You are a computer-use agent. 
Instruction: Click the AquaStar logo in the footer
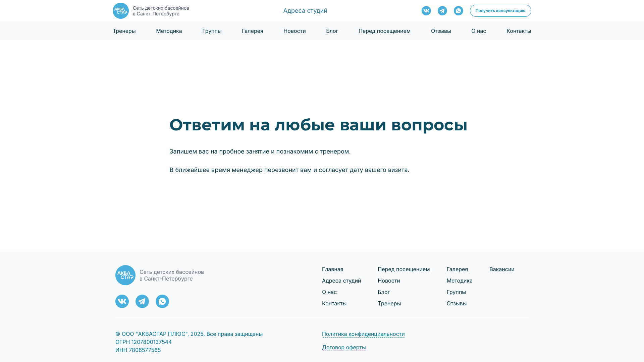[x=125, y=275]
